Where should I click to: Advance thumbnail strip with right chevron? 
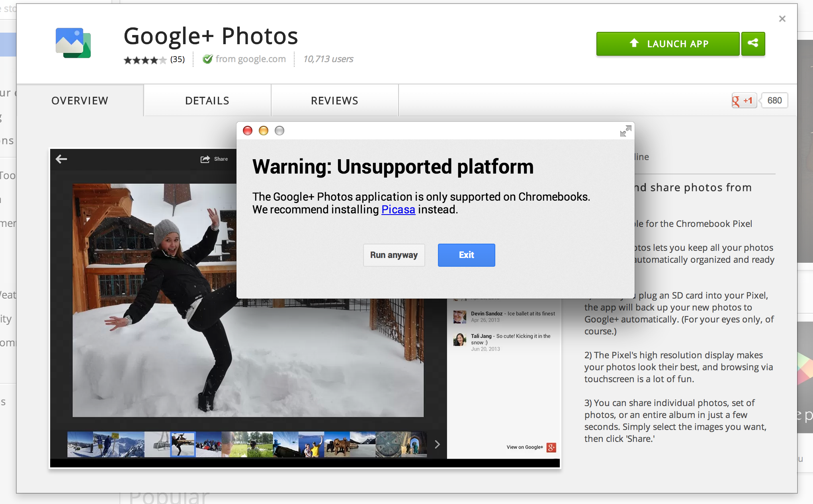point(437,444)
